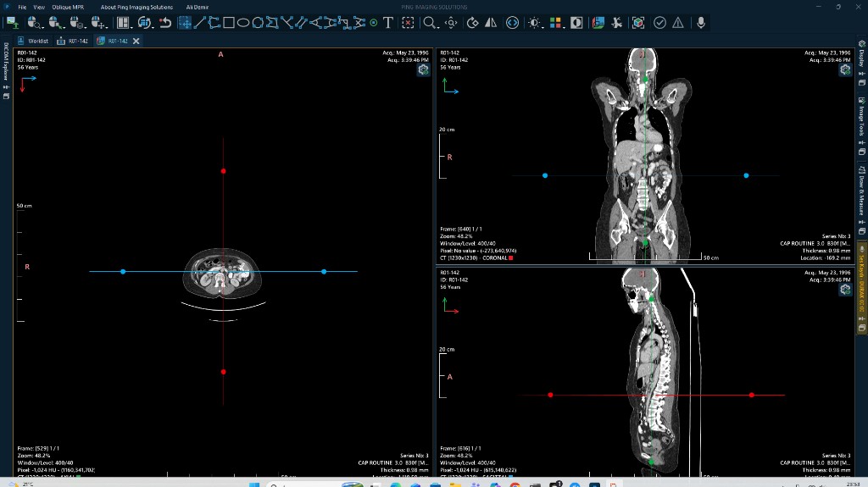Switch to the Worklist tab
This screenshot has height=487, width=868.
33,41
